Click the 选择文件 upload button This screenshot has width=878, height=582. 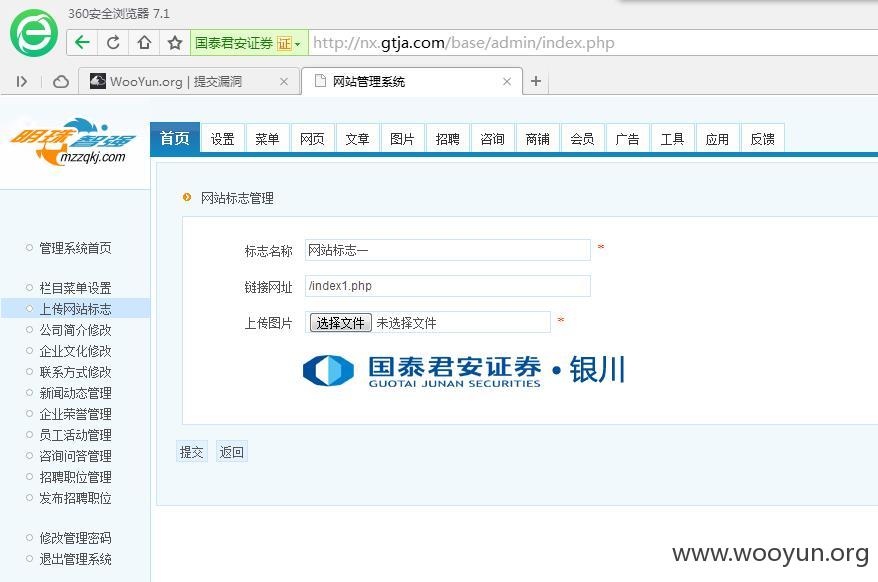coord(340,323)
